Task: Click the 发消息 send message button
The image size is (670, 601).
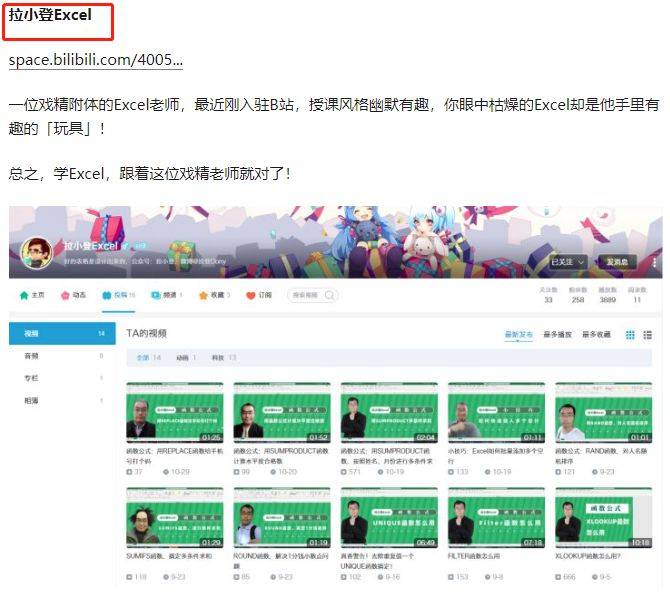Action: (619, 261)
